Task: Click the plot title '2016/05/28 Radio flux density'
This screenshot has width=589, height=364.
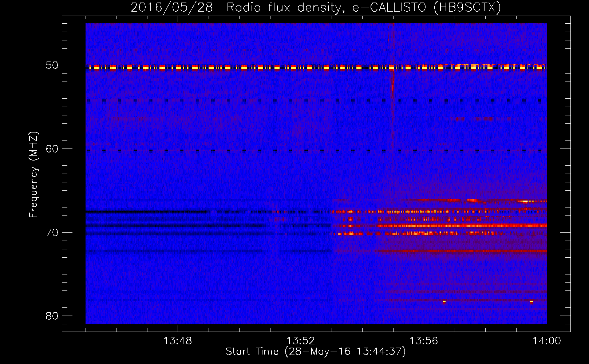Action: click(x=238, y=7)
